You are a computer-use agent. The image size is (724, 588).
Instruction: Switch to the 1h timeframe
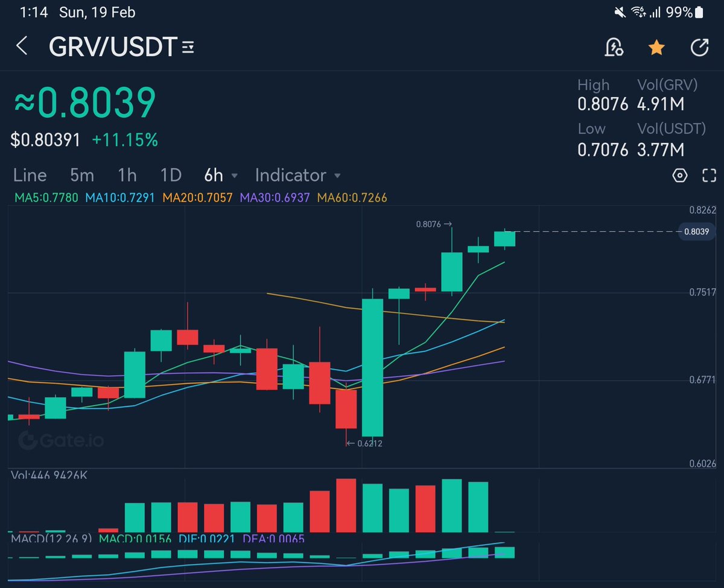[127, 175]
